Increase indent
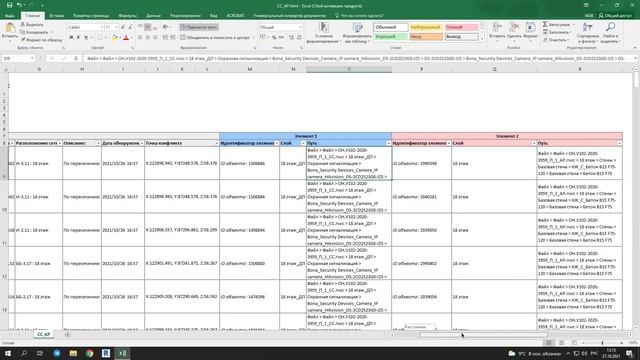Screen dimensions: 640x360 tap(173, 38)
